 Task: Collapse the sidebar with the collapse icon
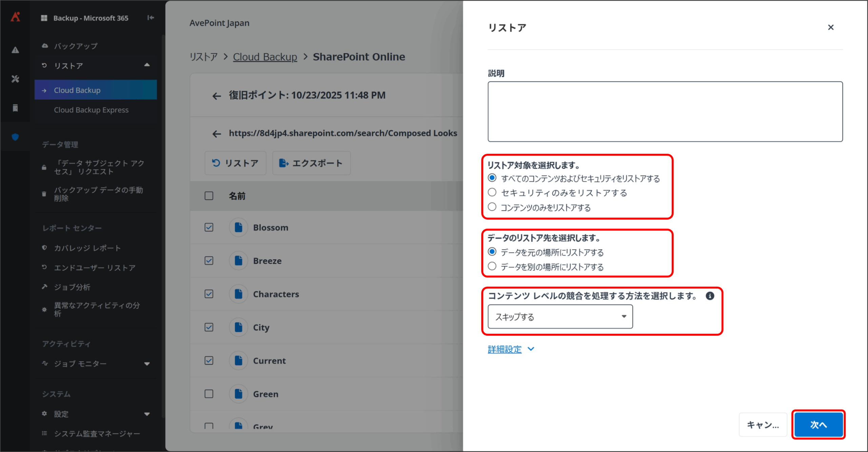point(151,18)
